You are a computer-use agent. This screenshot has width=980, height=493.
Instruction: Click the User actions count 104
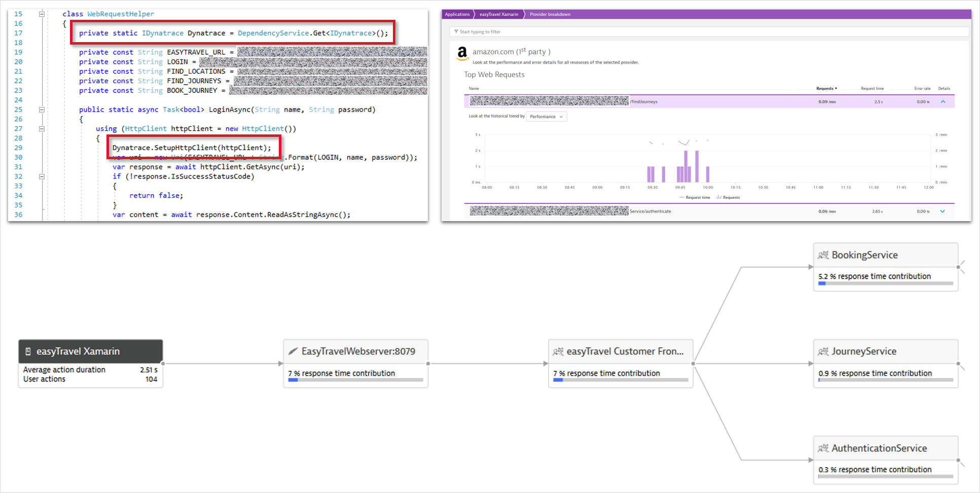click(151, 379)
